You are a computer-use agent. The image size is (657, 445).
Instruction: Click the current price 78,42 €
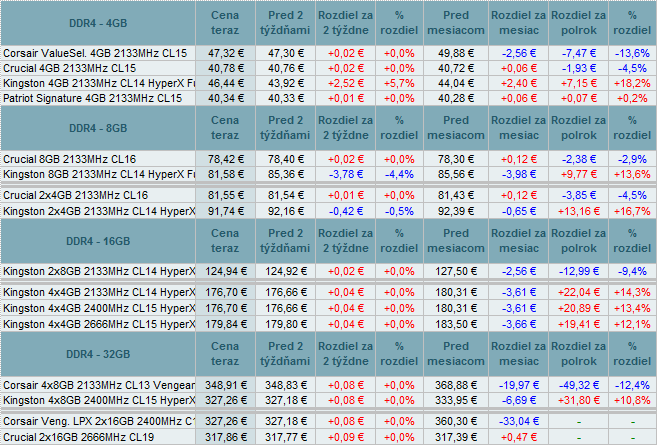tap(226, 159)
